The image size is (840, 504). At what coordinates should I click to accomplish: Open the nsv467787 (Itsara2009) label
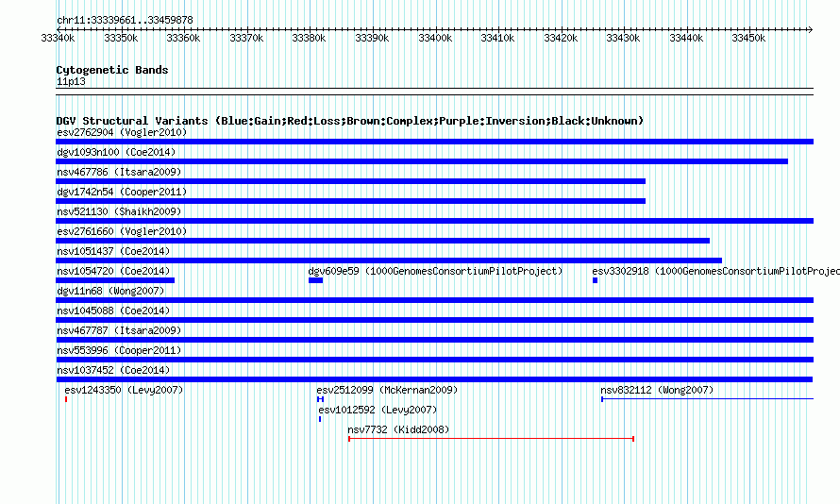click(x=120, y=330)
